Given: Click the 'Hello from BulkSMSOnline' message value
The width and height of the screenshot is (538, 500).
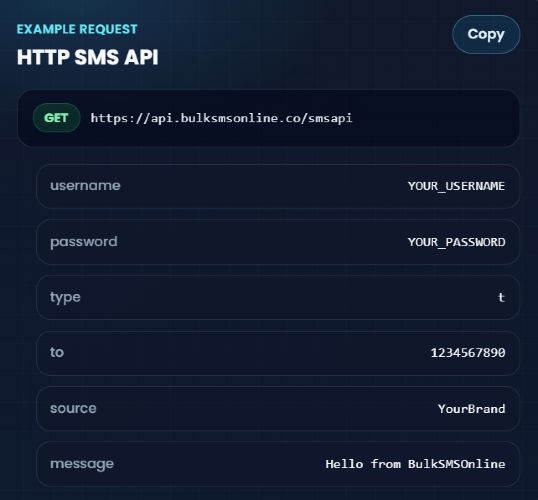Looking at the screenshot, I should pyautogui.click(x=415, y=464).
